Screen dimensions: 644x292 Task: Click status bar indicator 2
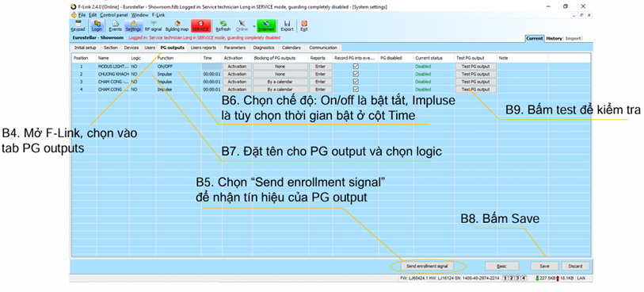[x=512, y=279]
